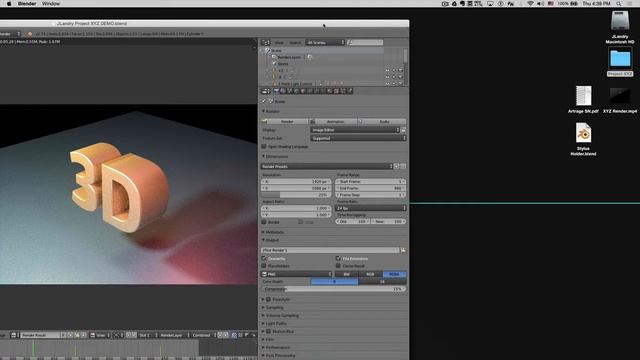
Task: Open the Blender menu in menu bar
Action: pyautogui.click(x=27, y=4)
